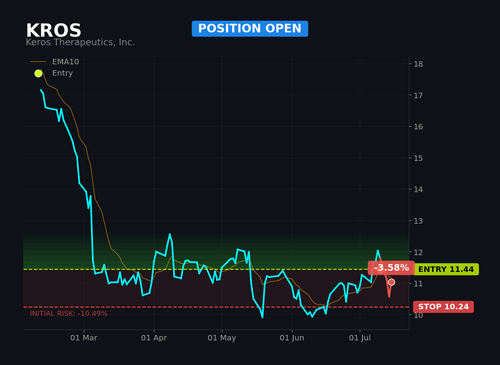The width and height of the screenshot is (500, 365).
Task: Click the KROS ticker title
Action: (x=54, y=30)
